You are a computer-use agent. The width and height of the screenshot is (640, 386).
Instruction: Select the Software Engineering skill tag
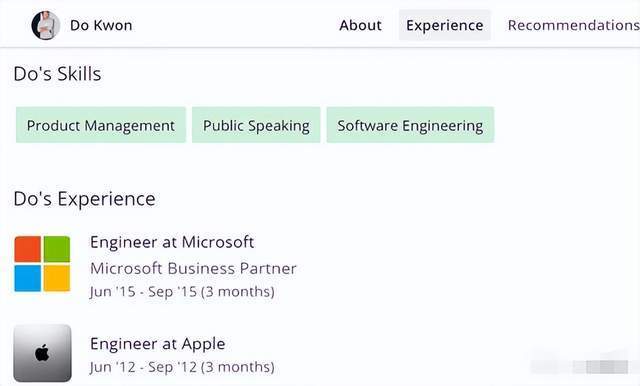[410, 125]
